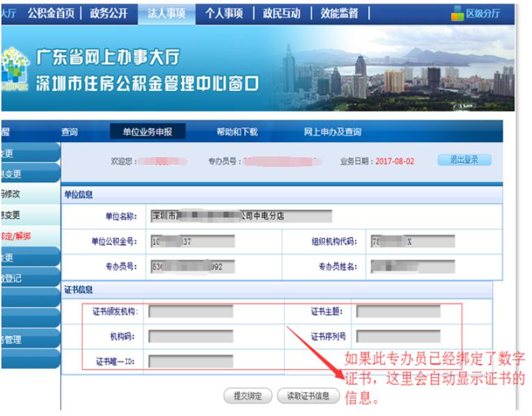Click the 区级分厅 building icon
The image size is (532, 416).
(x=457, y=13)
